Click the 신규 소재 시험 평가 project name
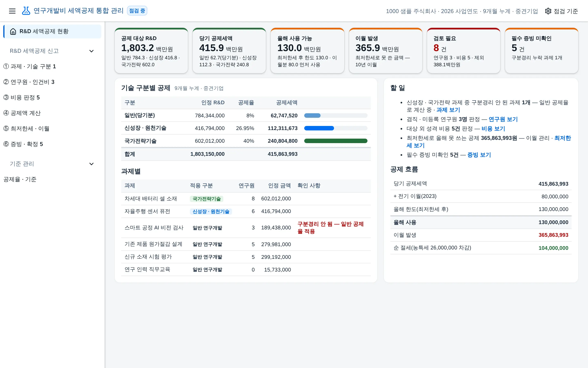The height and width of the screenshot is (368, 588). tap(148, 257)
